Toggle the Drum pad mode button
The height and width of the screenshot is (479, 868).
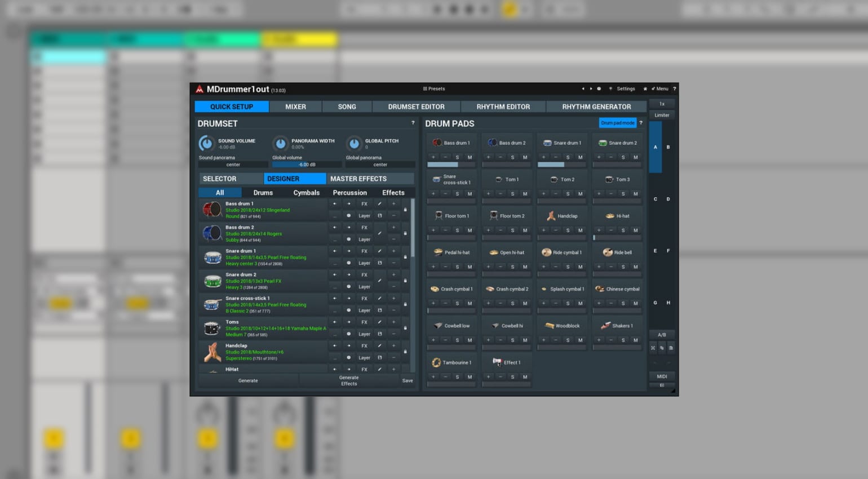pos(617,123)
